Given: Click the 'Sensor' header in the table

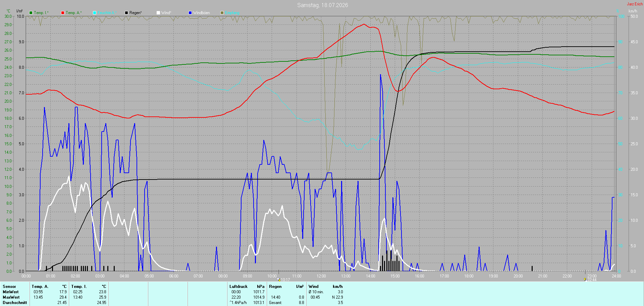Looking at the screenshot, I should pyautogui.click(x=9, y=287).
